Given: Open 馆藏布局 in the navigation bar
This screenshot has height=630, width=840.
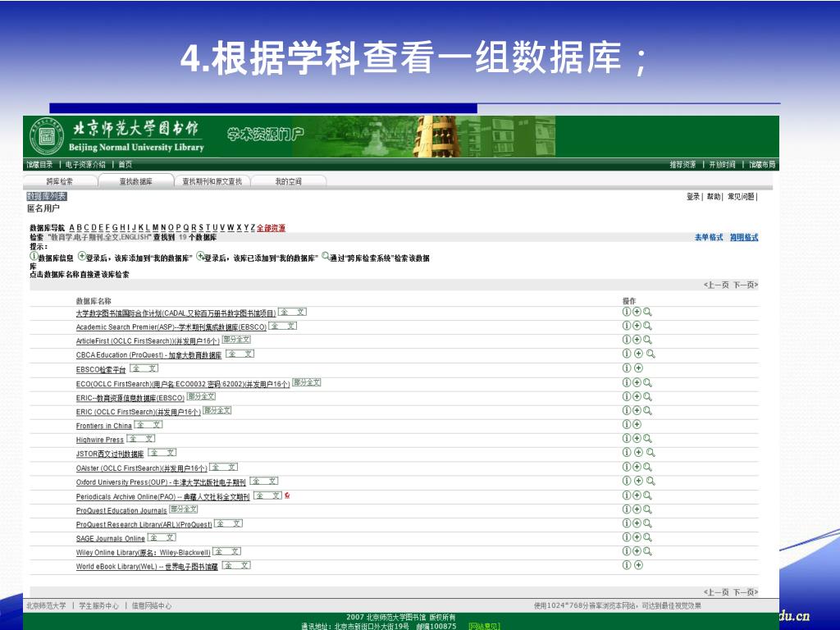Looking at the screenshot, I should (x=762, y=164).
